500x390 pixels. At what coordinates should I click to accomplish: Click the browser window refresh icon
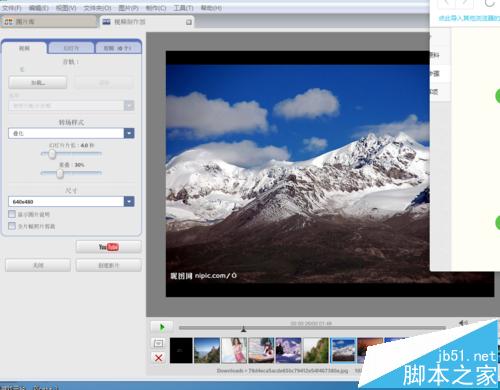(x=489, y=3)
